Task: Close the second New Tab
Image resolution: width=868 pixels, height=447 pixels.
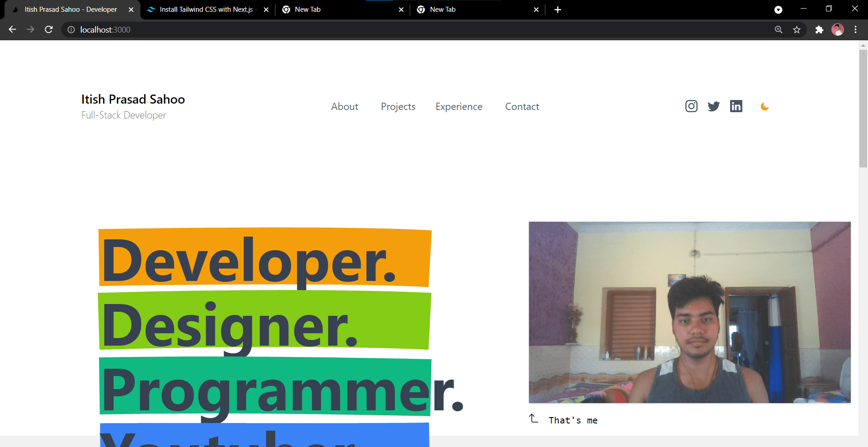Action: [x=536, y=10]
